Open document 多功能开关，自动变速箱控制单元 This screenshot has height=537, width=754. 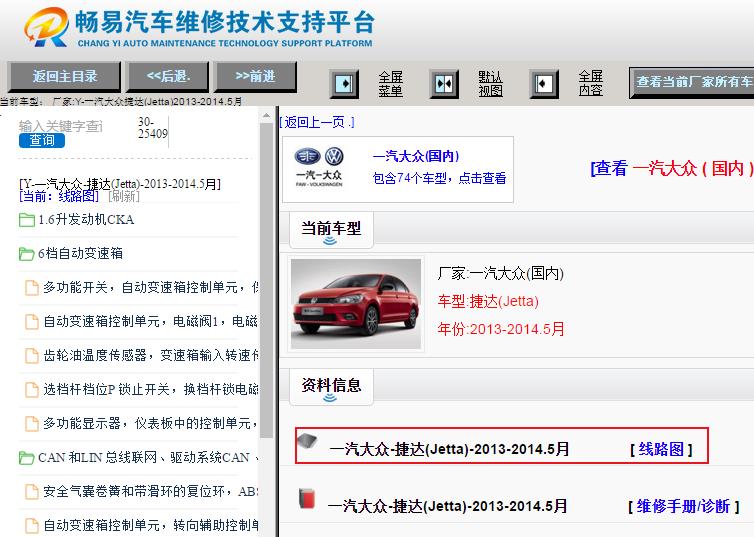(x=151, y=287)
